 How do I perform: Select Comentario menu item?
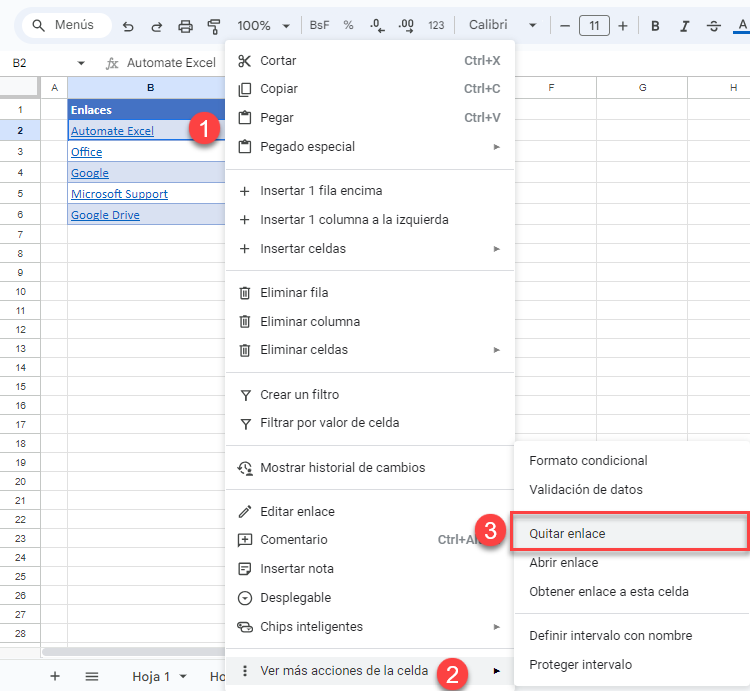tap(370, 540)
